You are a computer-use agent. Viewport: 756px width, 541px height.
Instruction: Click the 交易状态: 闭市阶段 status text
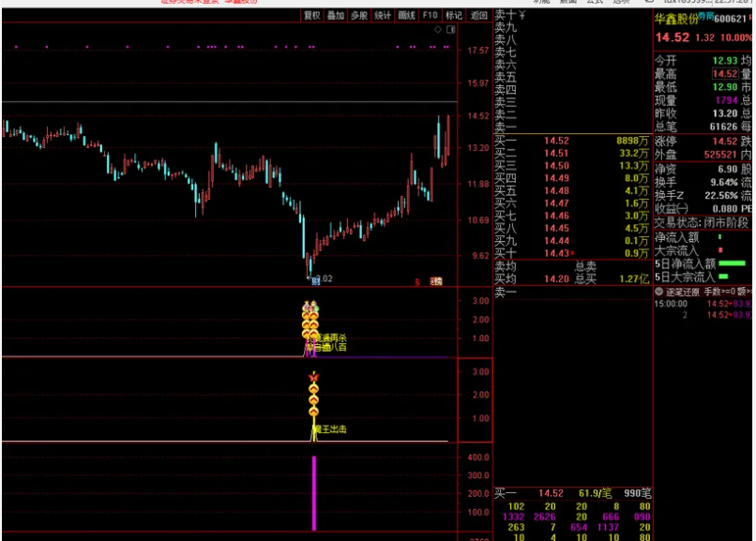click(x=702, y=222)
